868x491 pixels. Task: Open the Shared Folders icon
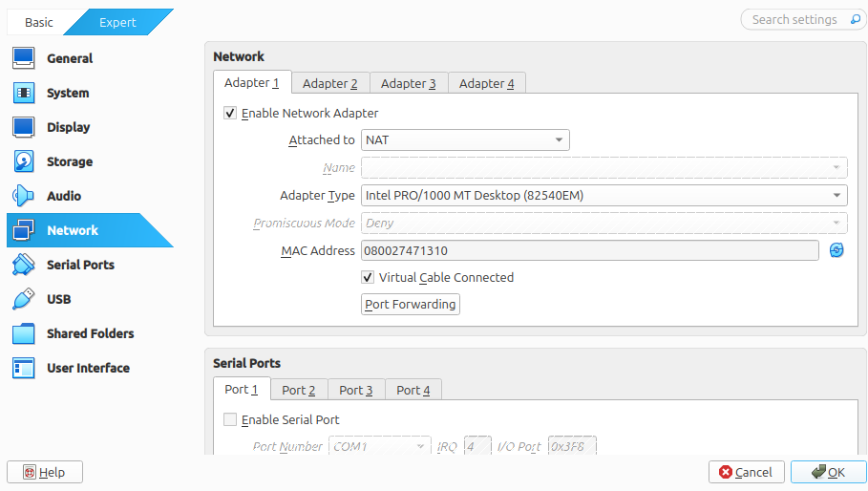pyautogui.click(x=24, y=333)
